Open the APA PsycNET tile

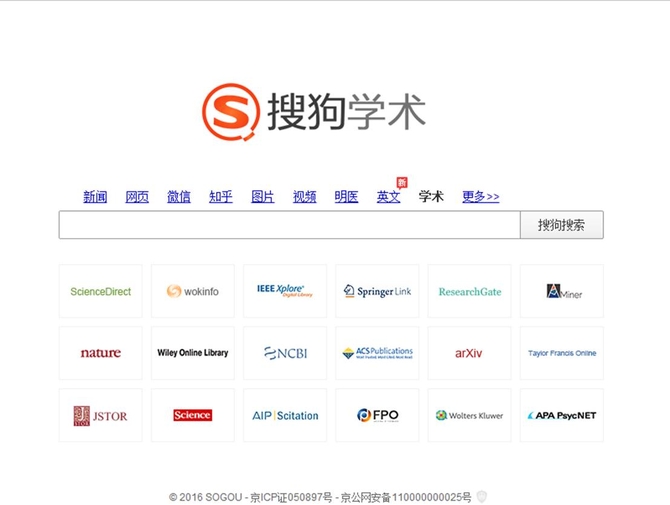pos(562,415)
